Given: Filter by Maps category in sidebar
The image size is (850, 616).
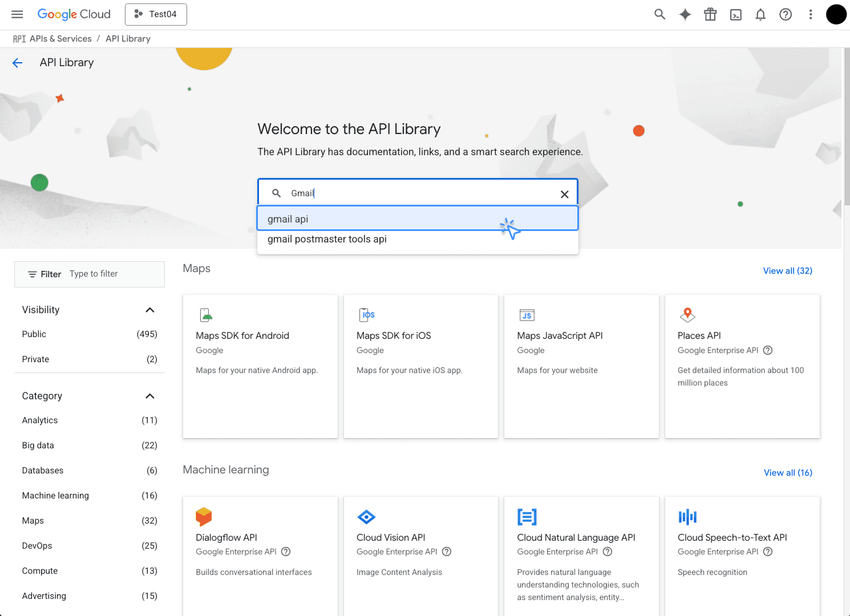Looking at the screenshot, I should (90, 521).
